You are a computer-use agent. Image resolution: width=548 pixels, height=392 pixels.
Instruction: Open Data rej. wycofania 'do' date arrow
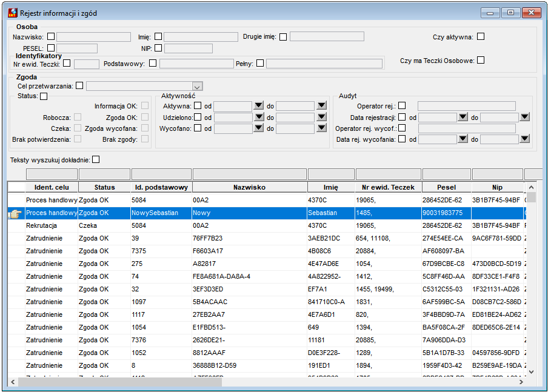click(x=525, y=139)
